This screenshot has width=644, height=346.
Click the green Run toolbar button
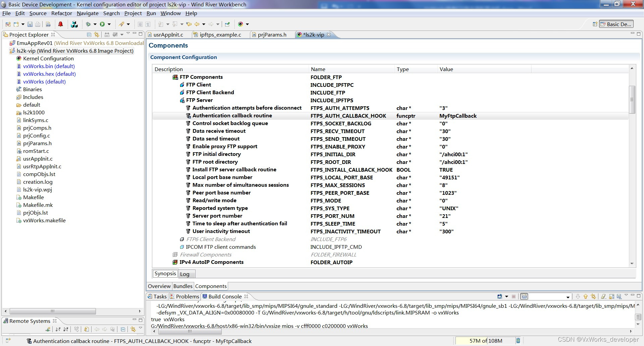point(102,24)
